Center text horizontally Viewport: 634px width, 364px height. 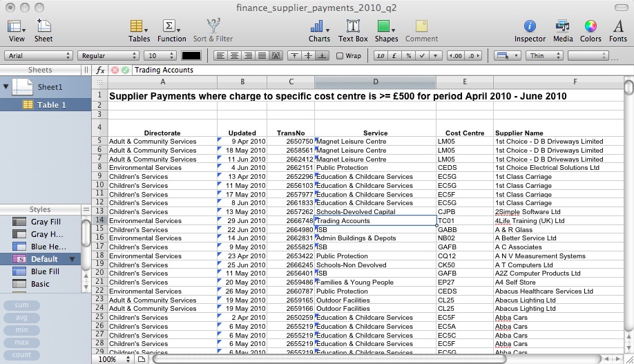tap(234, 56)
